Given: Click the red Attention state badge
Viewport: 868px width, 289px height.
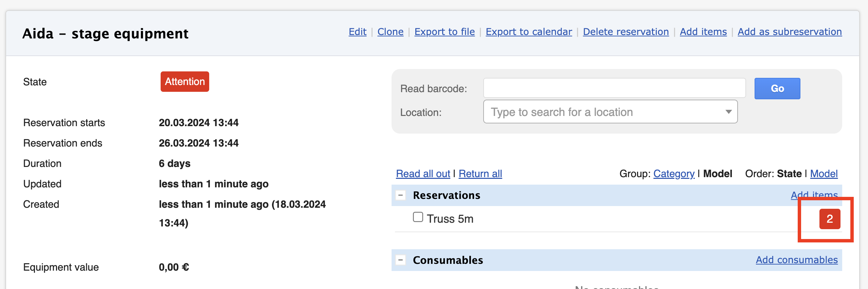Looking at the screenshot, I should click(x=185, y=82).
